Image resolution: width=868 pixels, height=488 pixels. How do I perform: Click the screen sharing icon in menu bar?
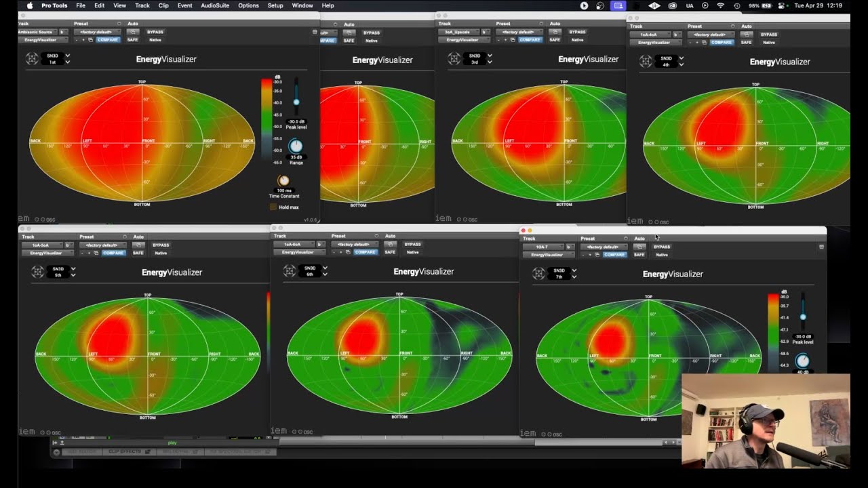618,5
